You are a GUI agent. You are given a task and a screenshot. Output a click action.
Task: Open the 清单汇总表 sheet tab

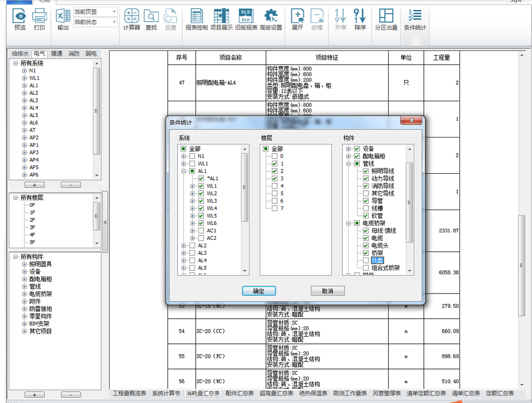[466, 393]
